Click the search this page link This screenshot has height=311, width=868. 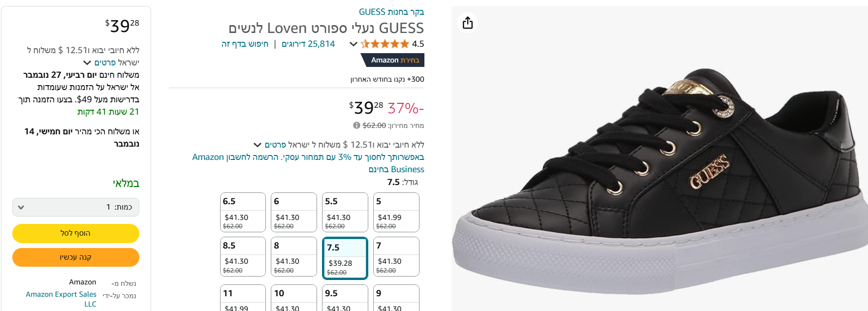[x=245, y=44]
